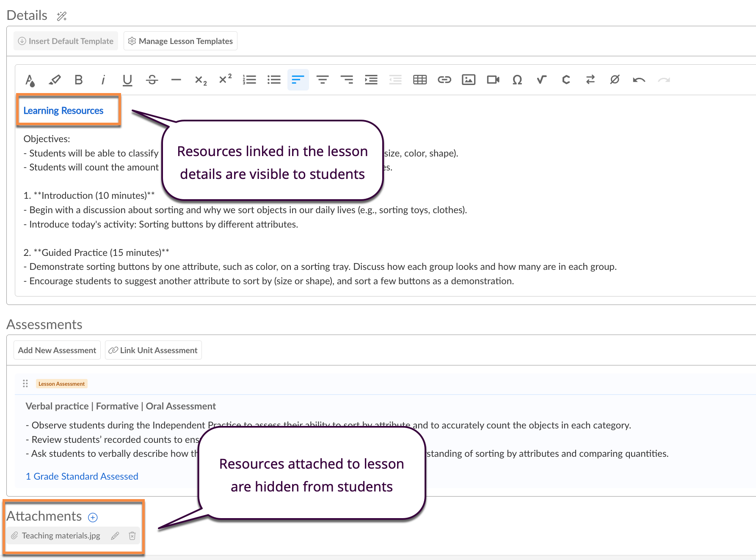Screen dimensions: 756x560
Task: Toggle underline formatting
Action: [x=127, y=80]
